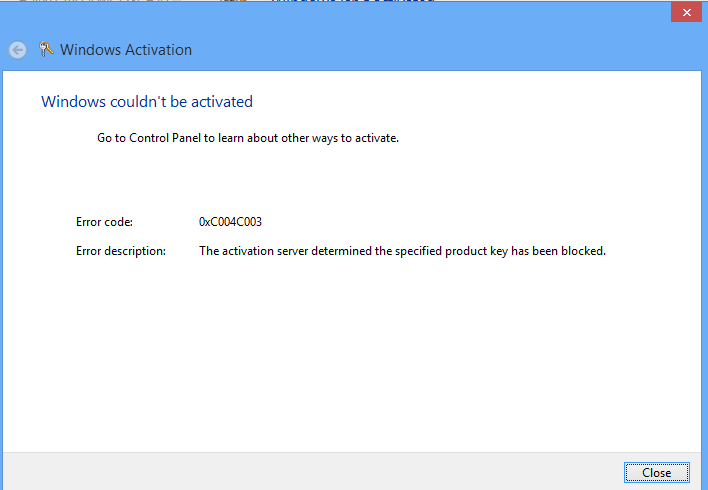Click the word "activated" in the heading
The width and height of the screenshot is (708, 490).
(222, 101)
